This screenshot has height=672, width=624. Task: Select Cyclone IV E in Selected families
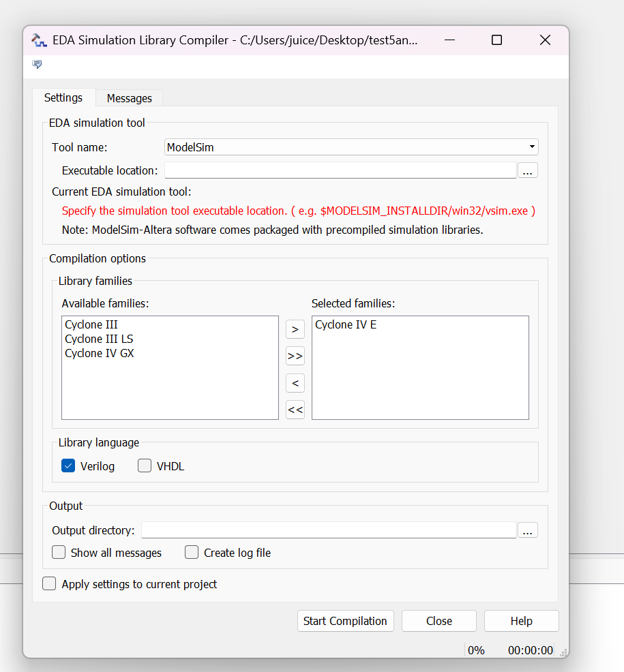tap(346, 324)
